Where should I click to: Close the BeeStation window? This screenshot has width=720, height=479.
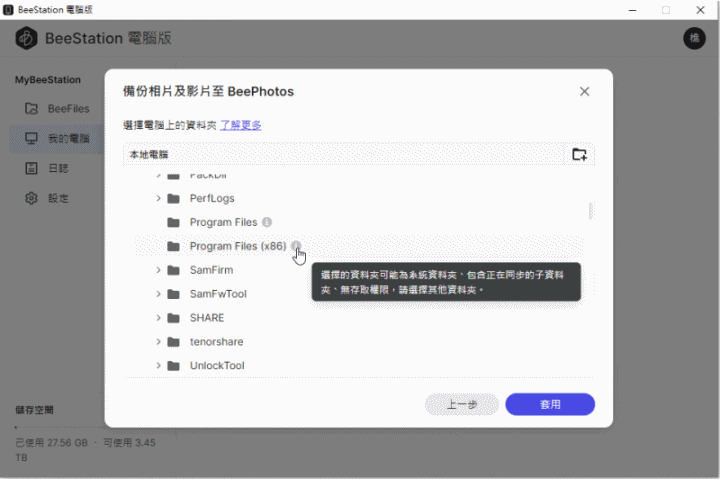[700, 10]
